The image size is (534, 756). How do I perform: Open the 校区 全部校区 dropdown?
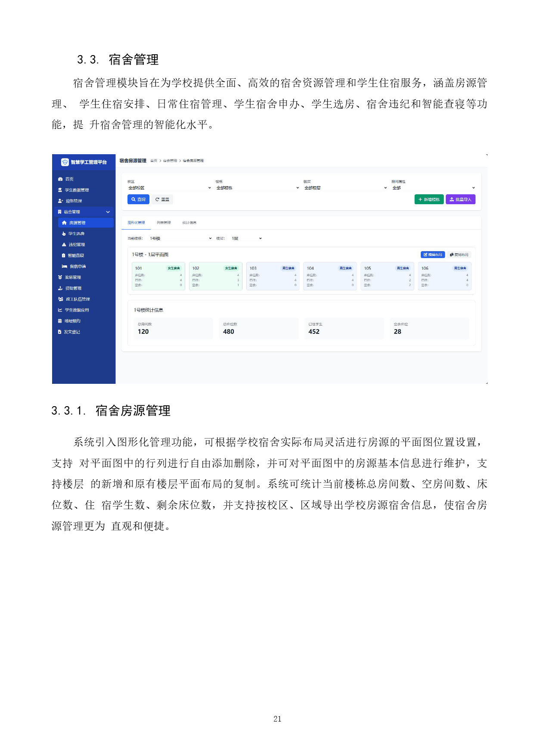pos(169,188)
